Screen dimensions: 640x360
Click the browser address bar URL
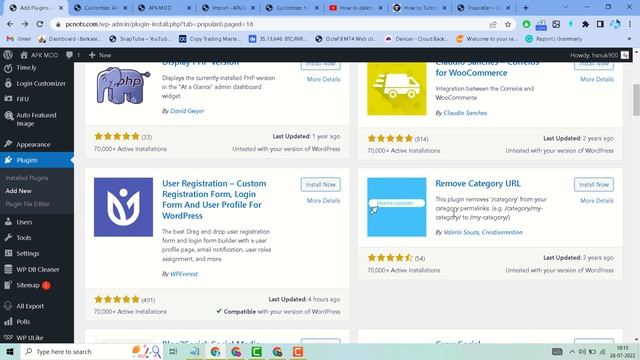tap(159, 24)
